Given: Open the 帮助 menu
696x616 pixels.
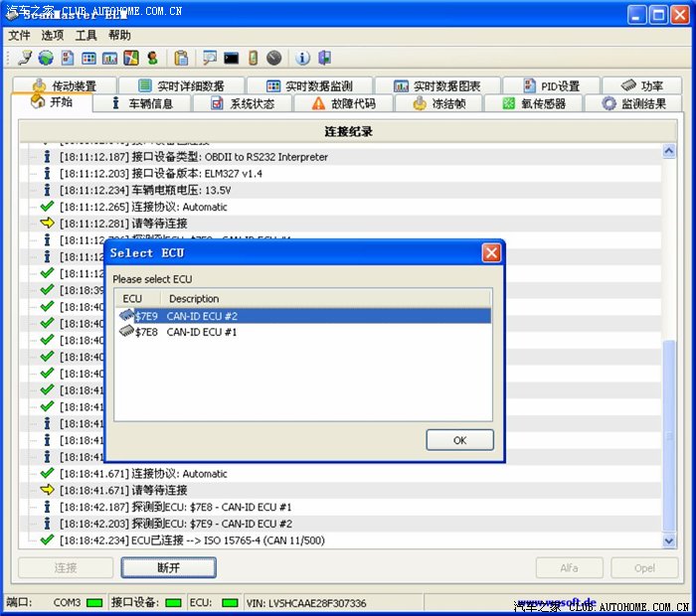Looking at the screenshot, I should point(119,35).
